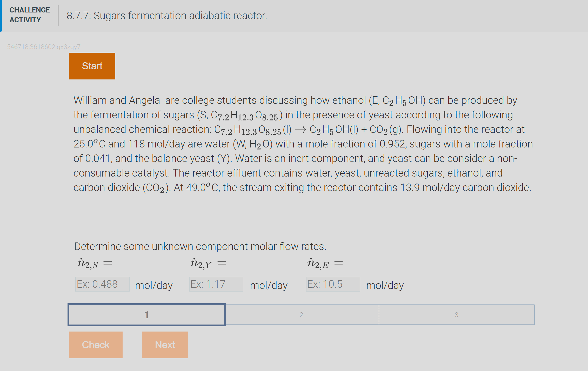Select step 2 on the progress bar

click(301, 315)
